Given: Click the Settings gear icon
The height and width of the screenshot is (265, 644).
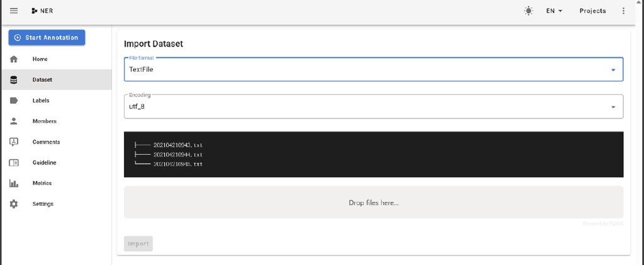Looking at the screenshot, I should pyautogui.click(x=14, y=205).
